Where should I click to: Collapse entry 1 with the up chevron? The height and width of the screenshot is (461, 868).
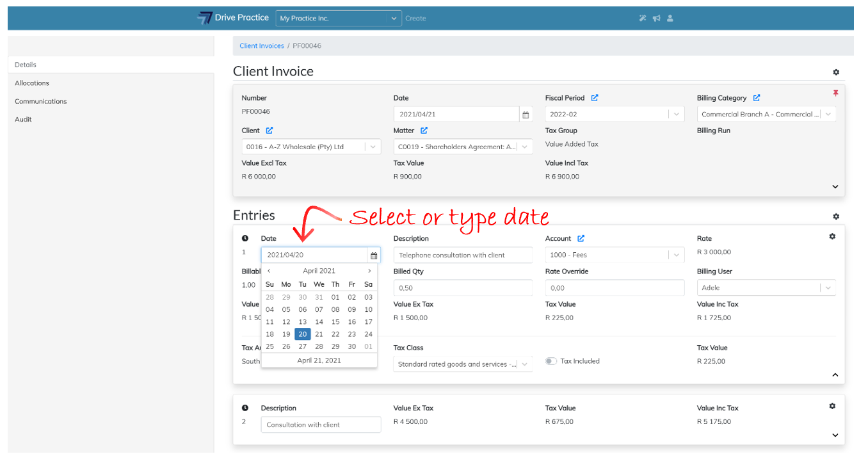click(x=835, y=375)
